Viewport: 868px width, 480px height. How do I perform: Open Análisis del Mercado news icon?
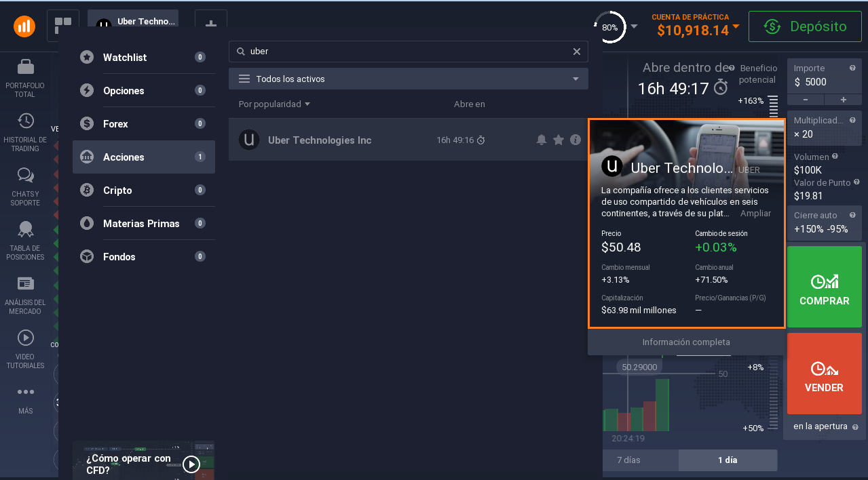click(26, 283)
